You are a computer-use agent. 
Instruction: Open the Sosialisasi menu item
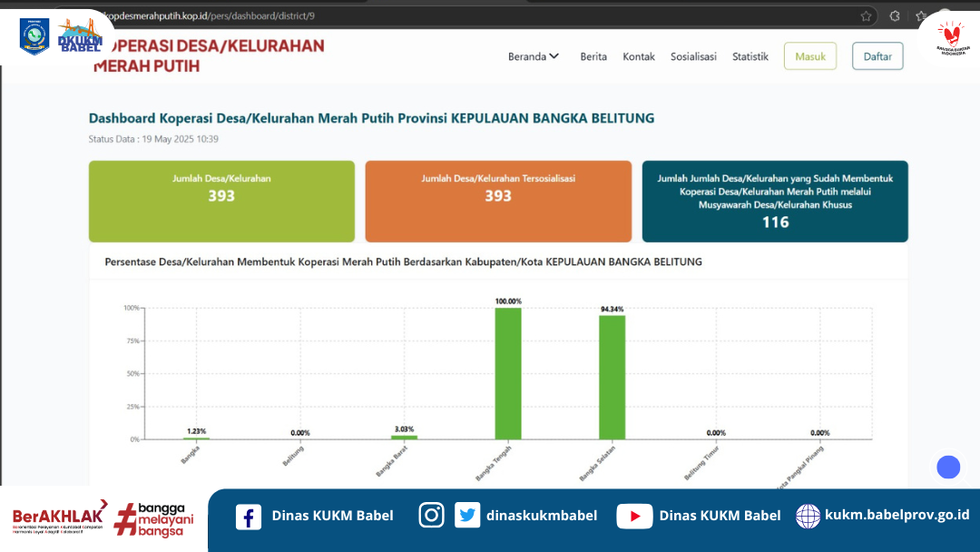693,56
